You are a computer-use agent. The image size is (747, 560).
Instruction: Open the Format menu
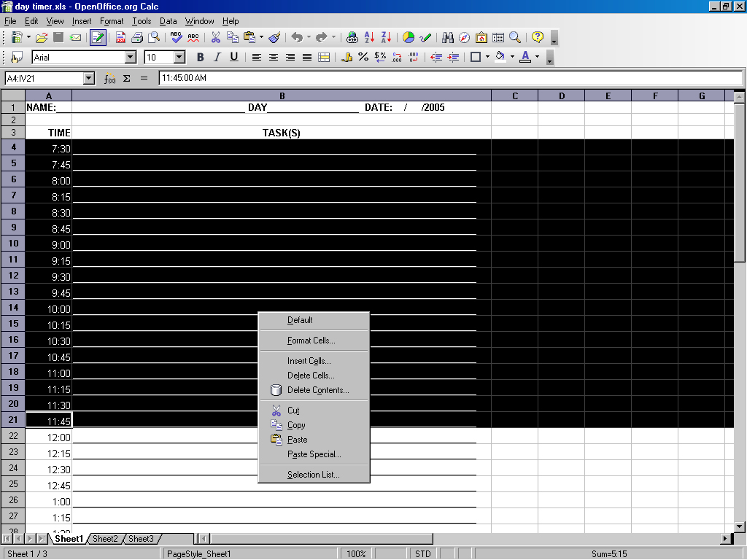click(x=112, y=21)
